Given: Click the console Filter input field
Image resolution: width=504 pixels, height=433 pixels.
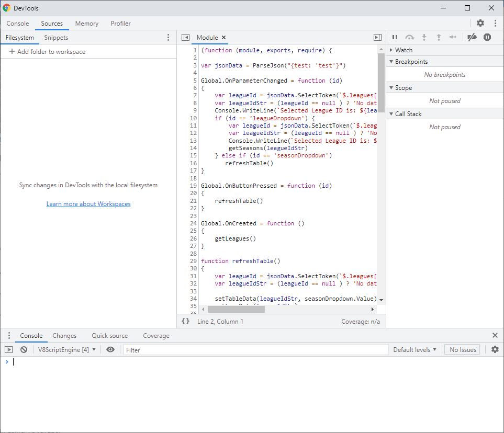Looking at the screenshot, I should (x=256, y=350).
